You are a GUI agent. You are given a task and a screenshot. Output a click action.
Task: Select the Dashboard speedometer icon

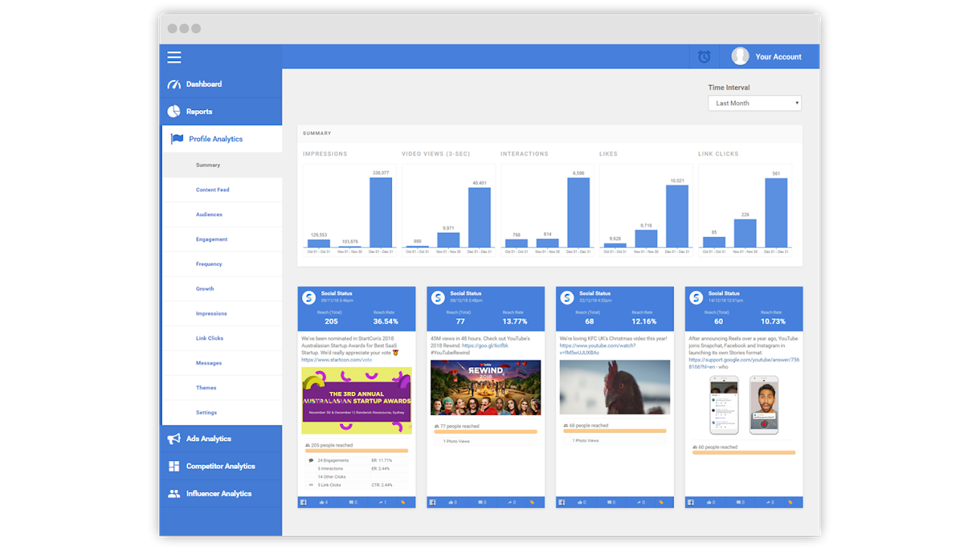point(173,84)
